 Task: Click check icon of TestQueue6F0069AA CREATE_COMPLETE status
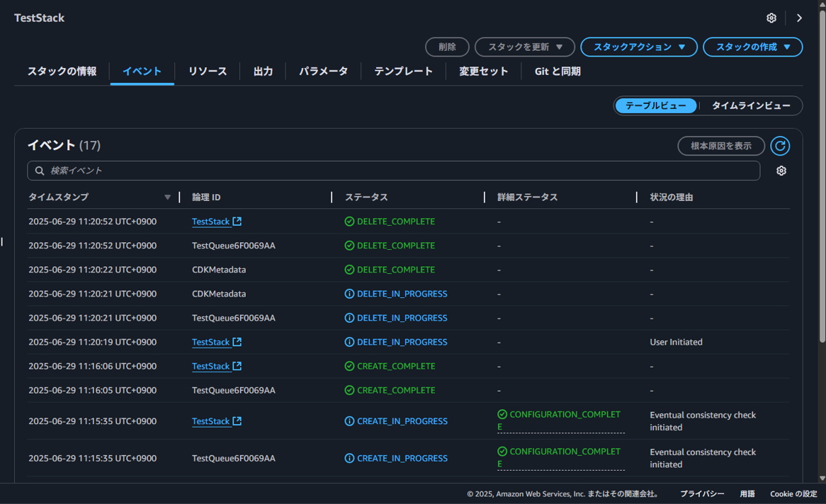[349, 390]
